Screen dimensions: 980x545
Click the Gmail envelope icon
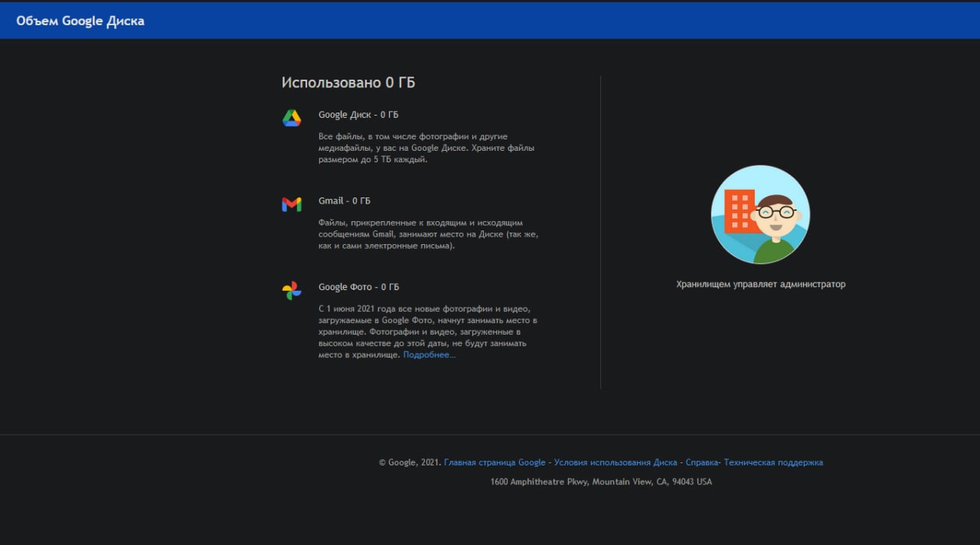pos(292,204)
